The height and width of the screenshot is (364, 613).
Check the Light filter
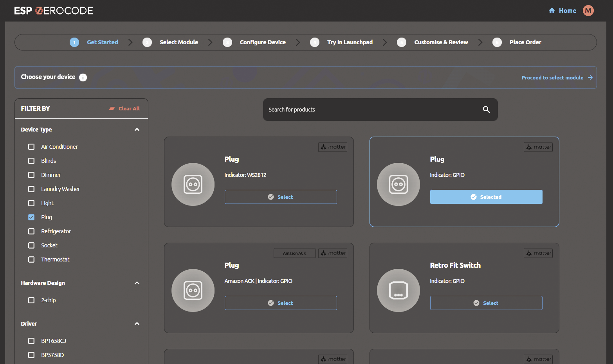pyautogui.click(x=31, y=203)
